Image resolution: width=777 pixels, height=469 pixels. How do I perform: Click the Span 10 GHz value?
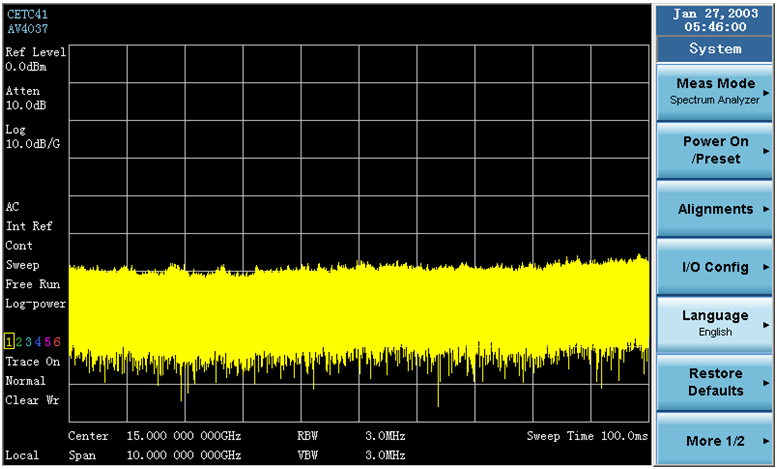(x=184, y=456)
